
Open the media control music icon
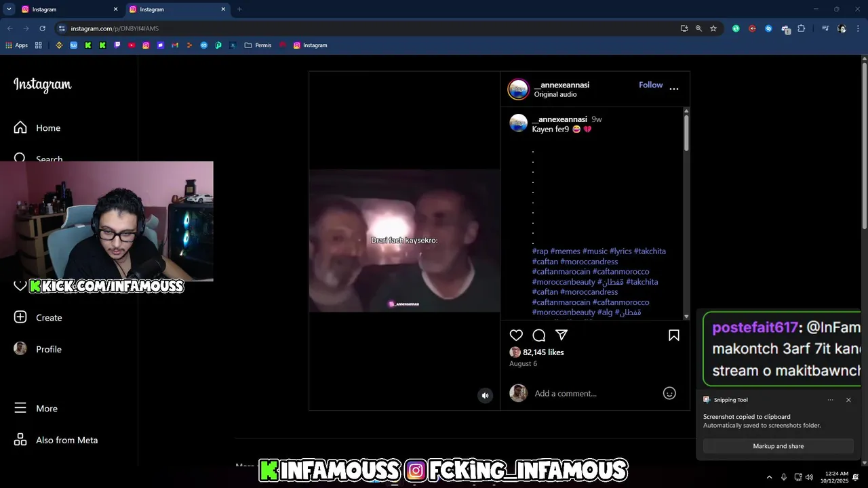coord(825,28)
